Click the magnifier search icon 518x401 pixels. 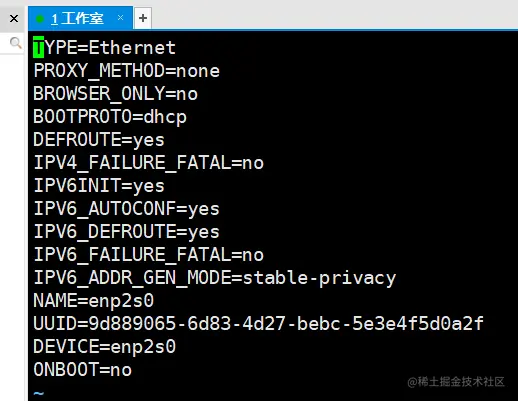(15, 43)
